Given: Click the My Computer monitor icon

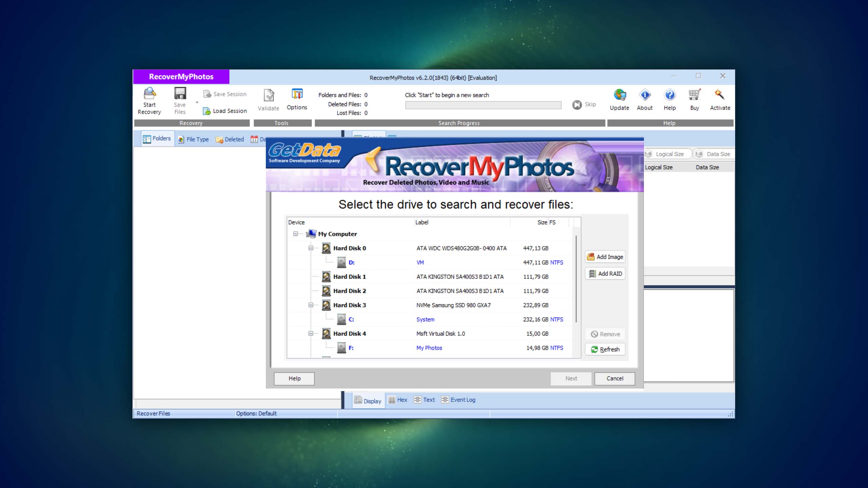Looking at the screenshot, I should pyautogui.click(x=311, y=233).
